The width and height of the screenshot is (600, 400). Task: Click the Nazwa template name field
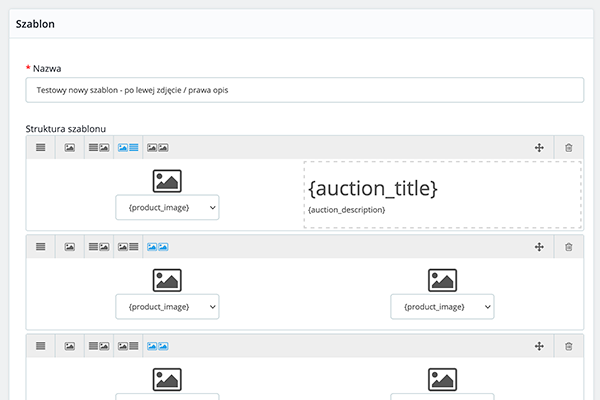coord(305,90)
